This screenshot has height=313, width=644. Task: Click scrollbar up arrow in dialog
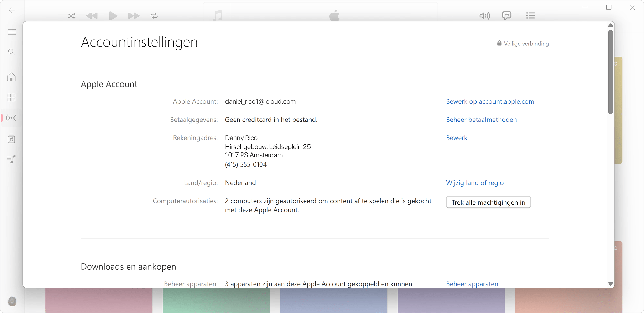[611, 25]
